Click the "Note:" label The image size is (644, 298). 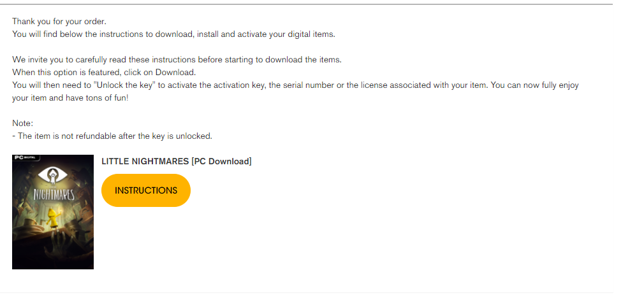click(22, 124)
